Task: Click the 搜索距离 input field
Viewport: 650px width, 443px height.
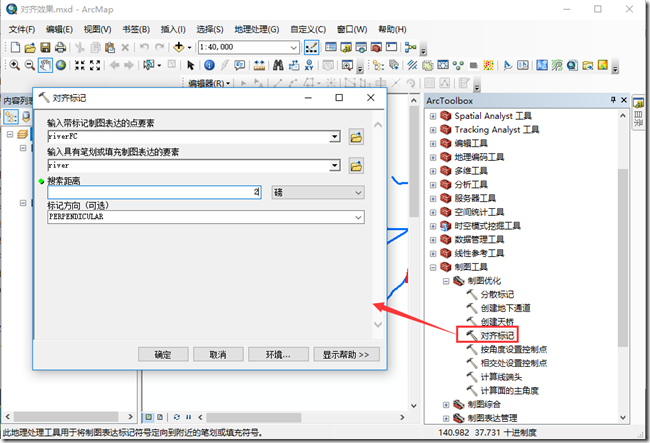Action: (154, 192)
